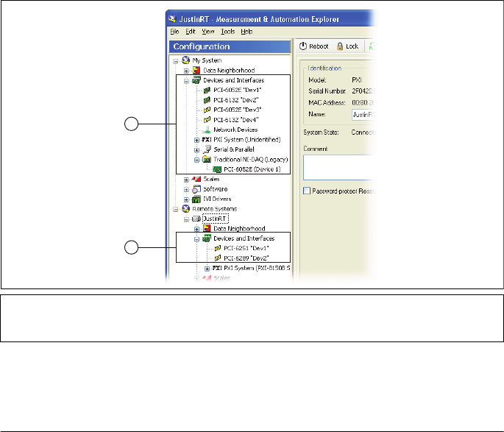
Task: Click the application icon in title bar
Action: (x=173, y=19)
